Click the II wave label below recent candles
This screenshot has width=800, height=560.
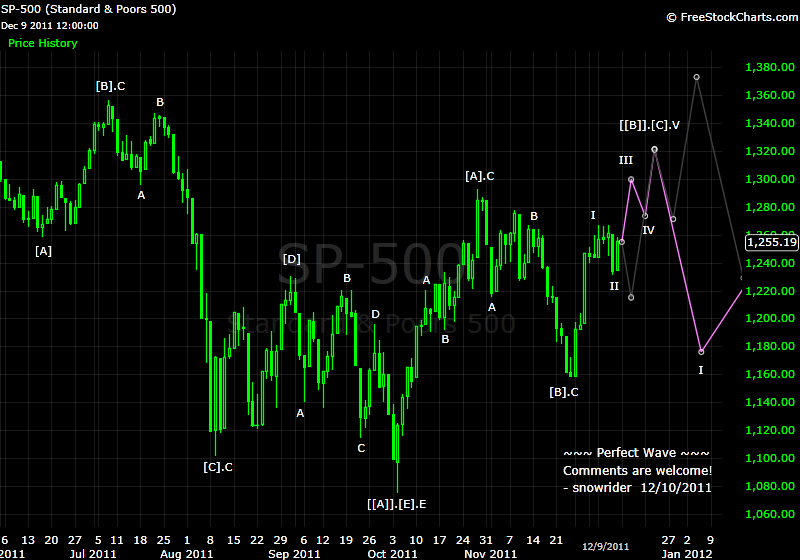[614, 287]
